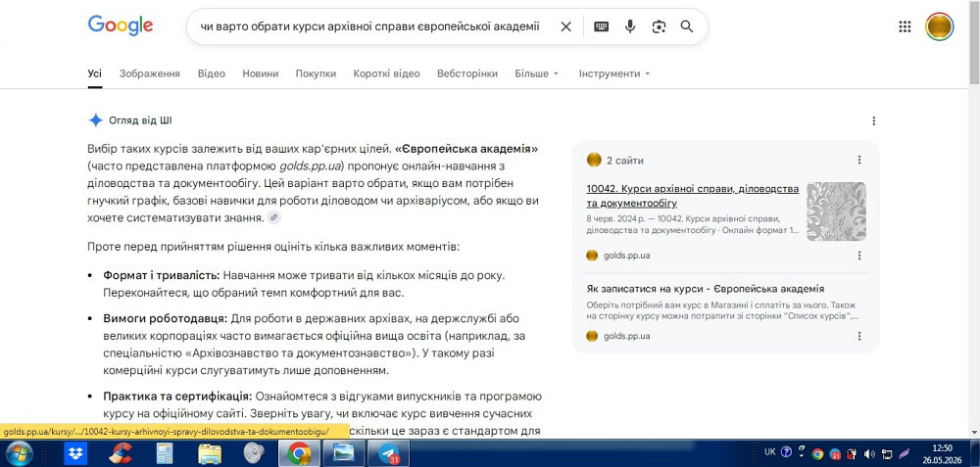Click first golds.pp.ua source label
980x467 pixels.
tap(627, 256)
